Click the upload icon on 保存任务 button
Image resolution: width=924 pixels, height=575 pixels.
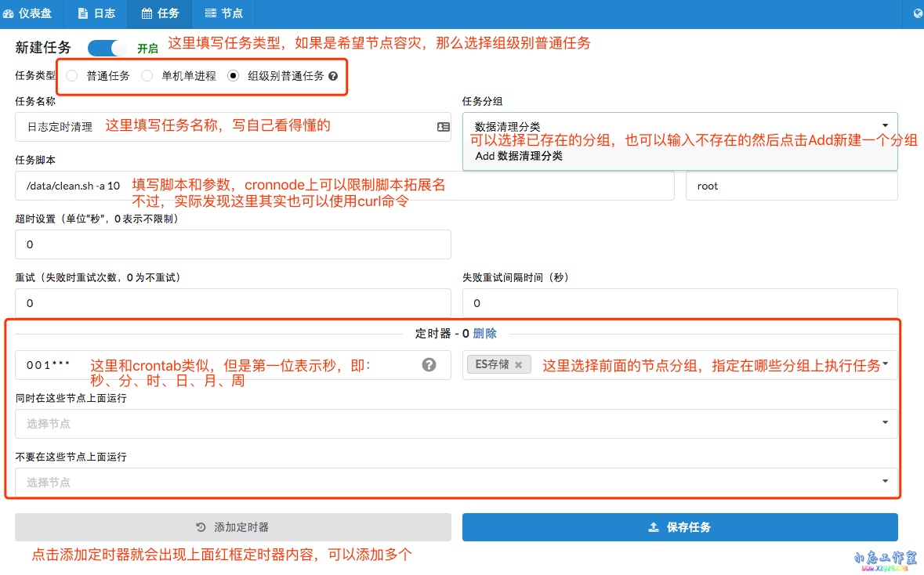point(654,527)
